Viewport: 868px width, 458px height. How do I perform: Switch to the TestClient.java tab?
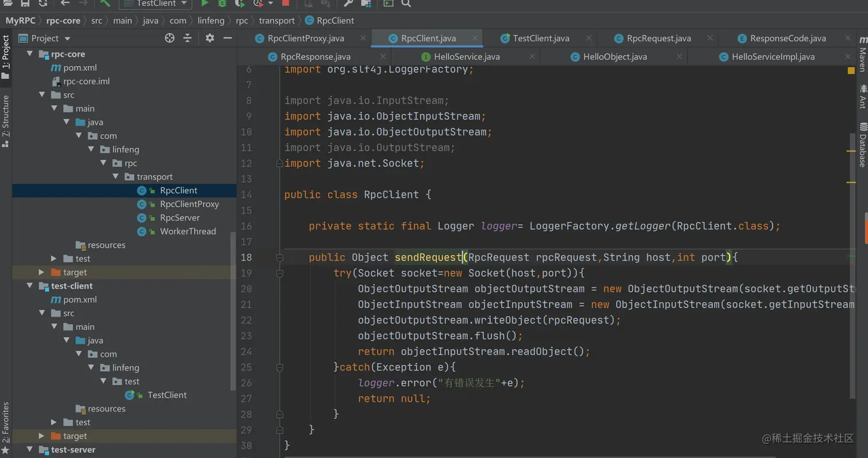(540, 39)
